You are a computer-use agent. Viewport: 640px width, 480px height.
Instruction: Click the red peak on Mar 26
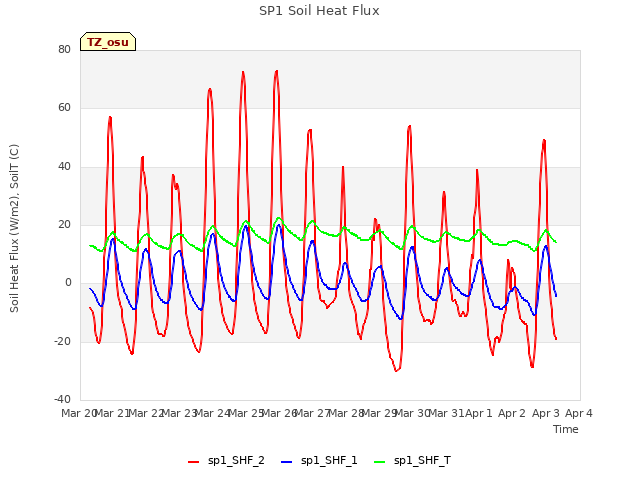click(x=277, y=71)
